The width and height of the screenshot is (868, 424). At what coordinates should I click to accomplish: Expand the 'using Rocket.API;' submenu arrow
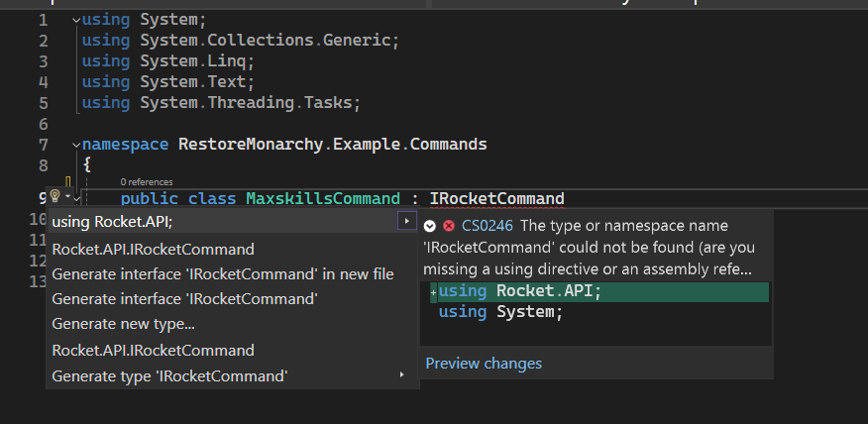(404, 220)
